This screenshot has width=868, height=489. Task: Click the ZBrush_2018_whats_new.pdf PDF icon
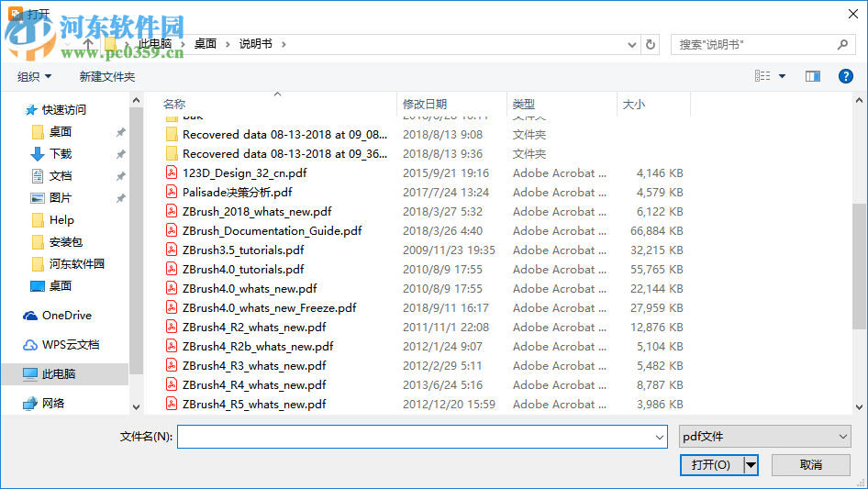(172, 212)
